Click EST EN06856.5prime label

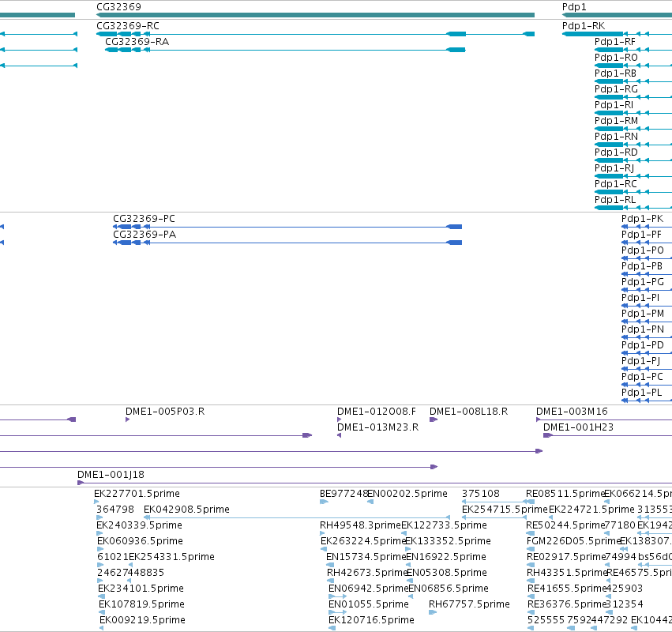[x=449, y=589]
